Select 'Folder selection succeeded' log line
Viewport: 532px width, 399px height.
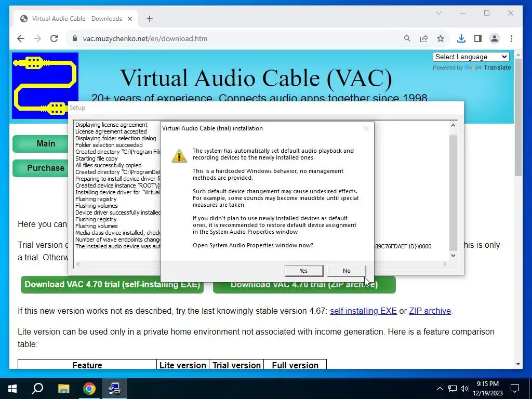point(109,145)
